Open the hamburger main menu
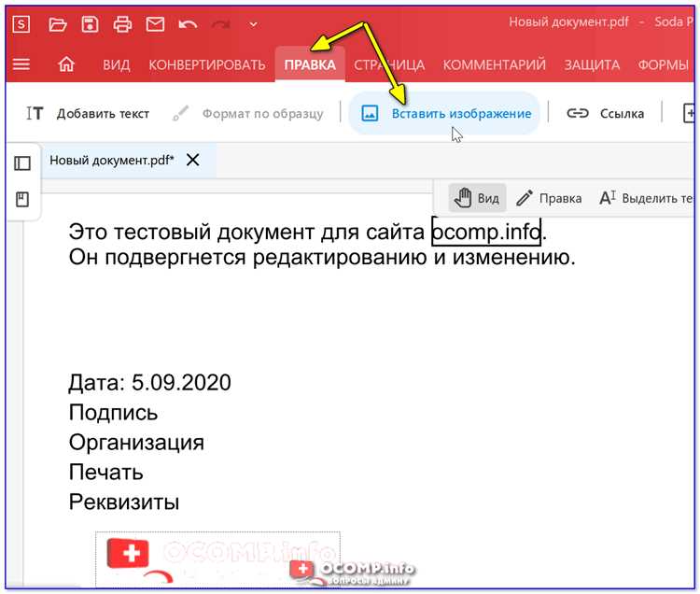Image resolution: width=700 pixels, height=594 pixels. pos(21,64)
